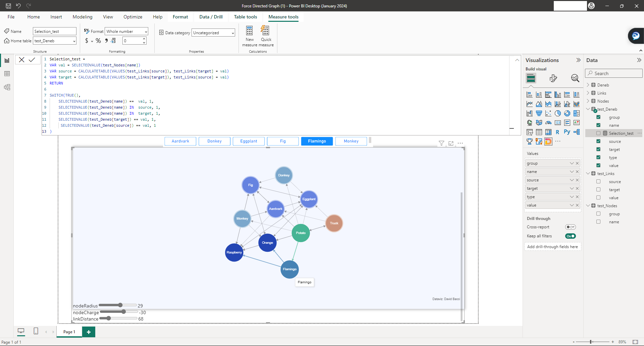This screenshot has width=644, height=346.
Task: Check the Selection_test field checkbox
Action: point(598,133)
